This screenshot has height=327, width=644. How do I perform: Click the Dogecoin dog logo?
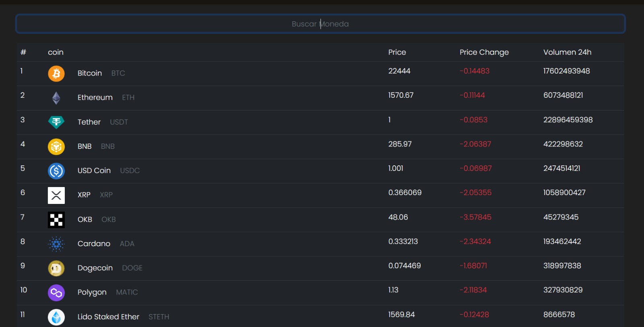coord(56,268)
